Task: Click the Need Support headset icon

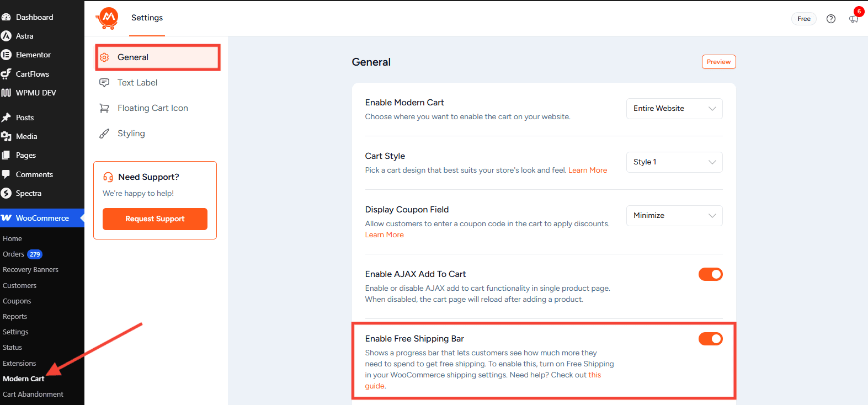Action: pyautogui.click(x=108, y=177)
